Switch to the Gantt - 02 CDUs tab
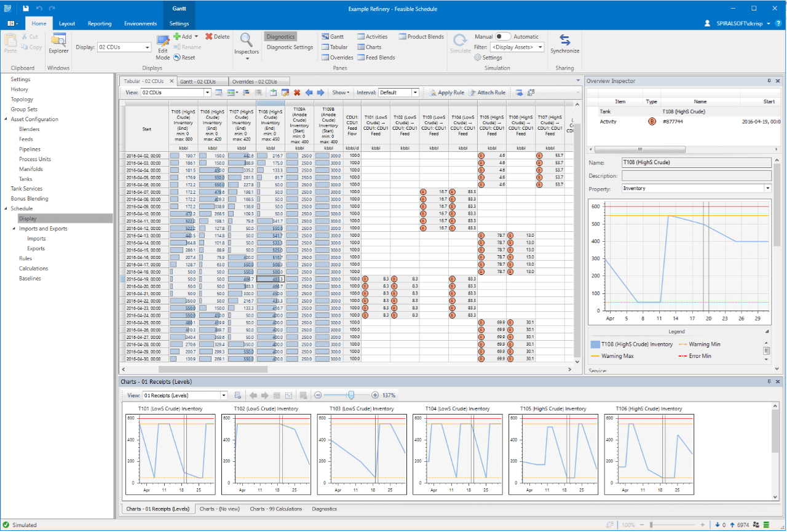The width and height of the screenshot is (787, 532). [197, 81]
